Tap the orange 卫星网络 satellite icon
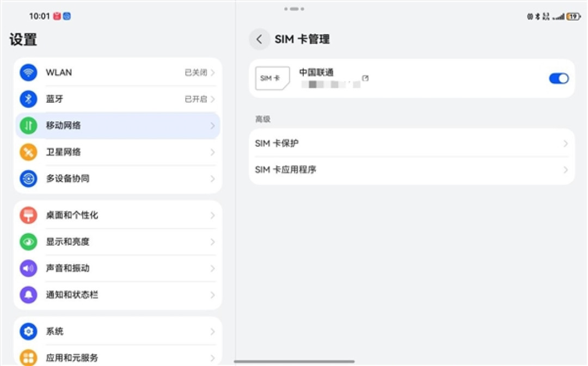 coord(28,152)
